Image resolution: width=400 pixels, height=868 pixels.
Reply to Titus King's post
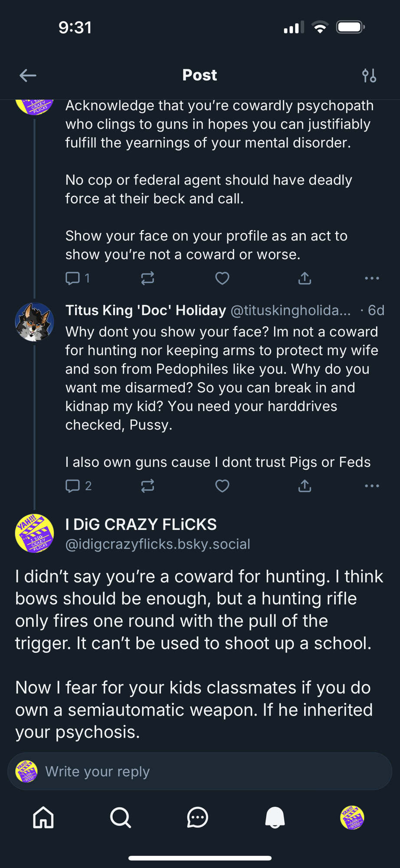click(73, 486)
